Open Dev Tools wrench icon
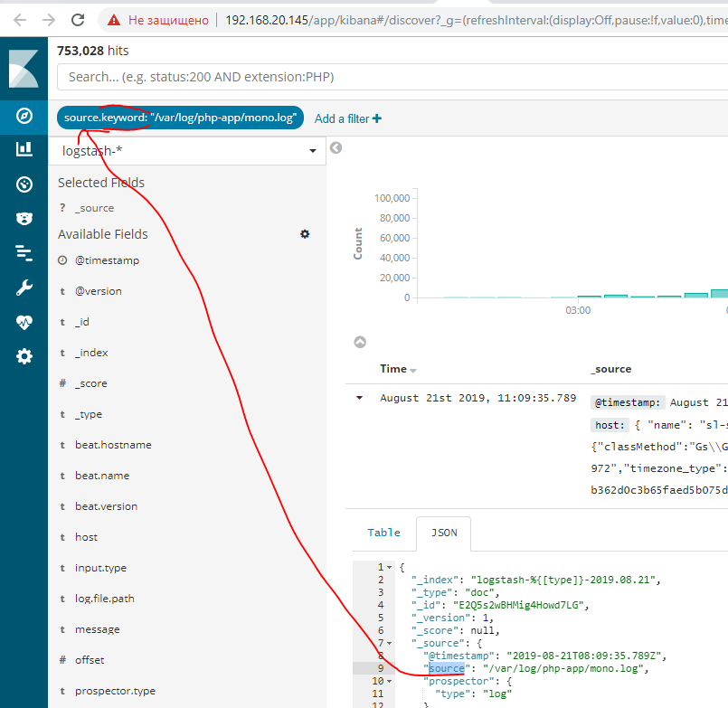Screen dimensions: 728x708 click(x=24, y=288)
